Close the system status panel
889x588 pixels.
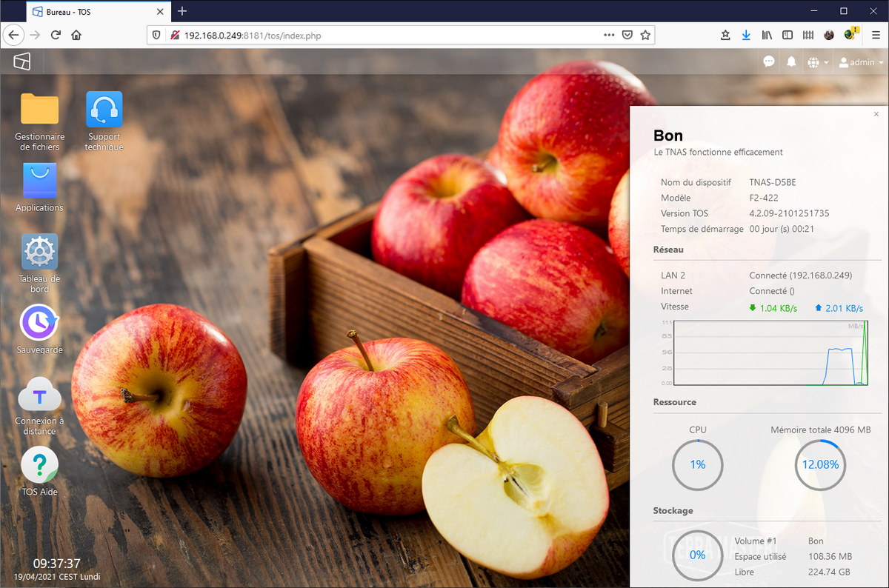[876, 114]
